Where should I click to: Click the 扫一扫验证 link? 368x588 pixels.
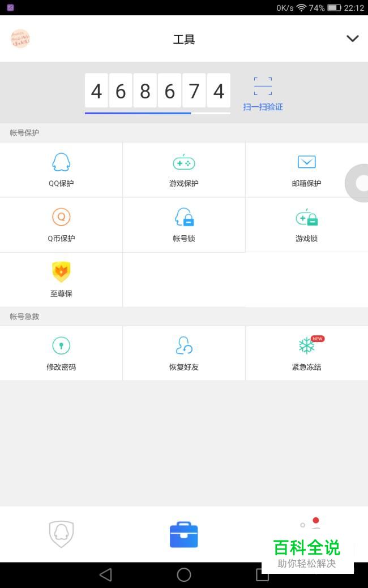point(263,107)
